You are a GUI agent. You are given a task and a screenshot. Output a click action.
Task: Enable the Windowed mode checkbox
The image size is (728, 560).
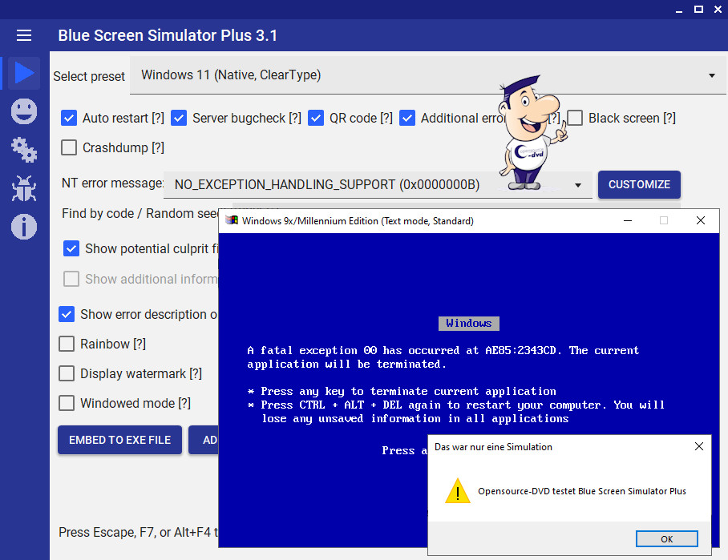click(67, 403)
